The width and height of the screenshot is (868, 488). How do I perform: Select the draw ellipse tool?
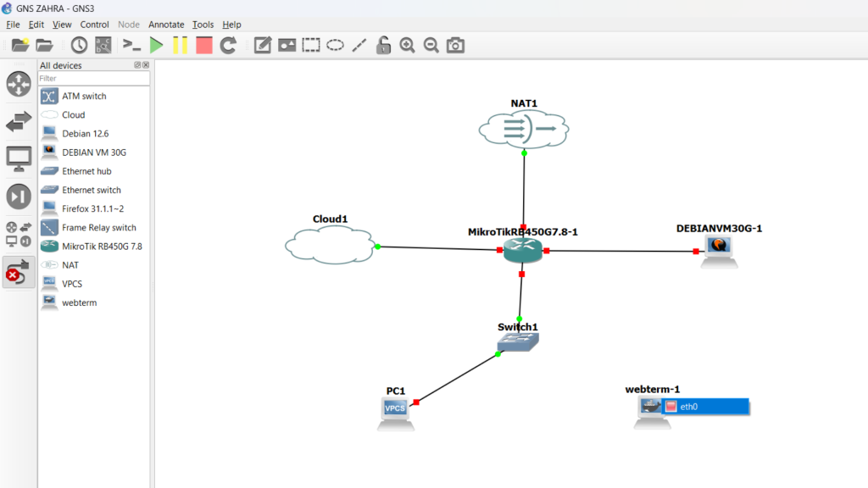click(x=335, y=46)
